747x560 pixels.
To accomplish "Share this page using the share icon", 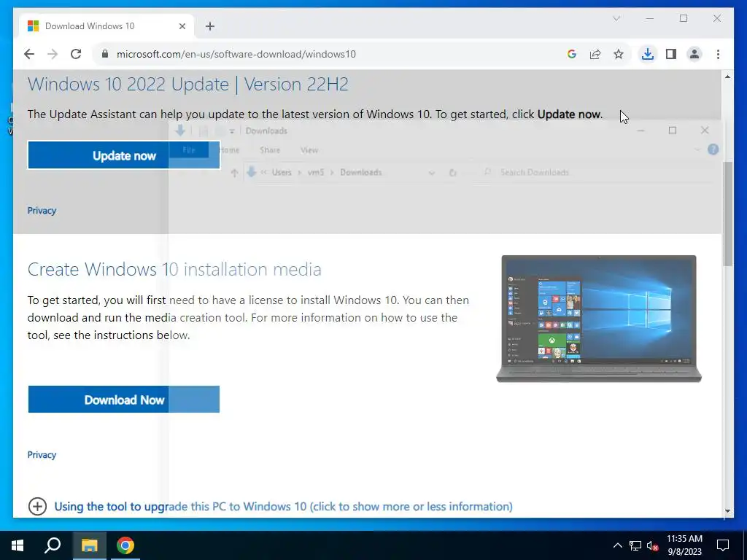I will tap(595, 54).
